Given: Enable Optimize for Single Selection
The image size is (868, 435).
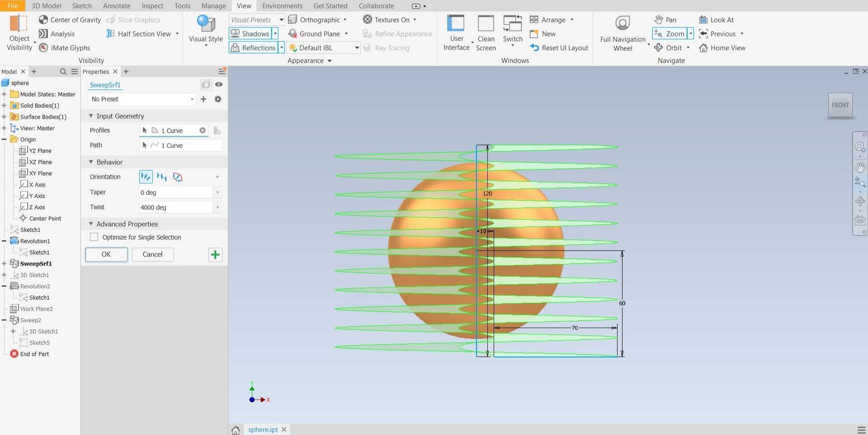Looking at the screenshot, I should [94, 237].
